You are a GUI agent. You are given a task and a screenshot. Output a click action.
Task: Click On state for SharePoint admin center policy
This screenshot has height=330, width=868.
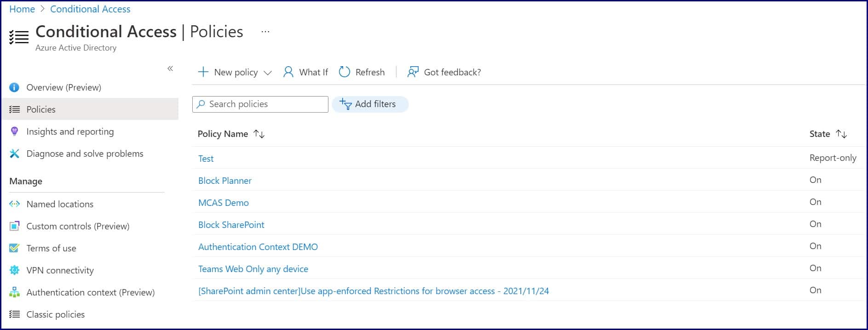click(x=816, y=290)
